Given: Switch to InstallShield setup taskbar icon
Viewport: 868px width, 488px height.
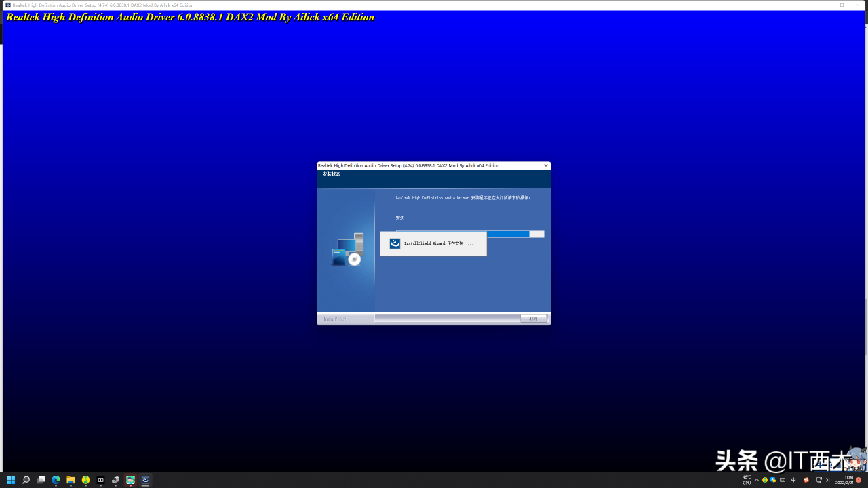Looking at the screenshot, I should coord(145,480).
